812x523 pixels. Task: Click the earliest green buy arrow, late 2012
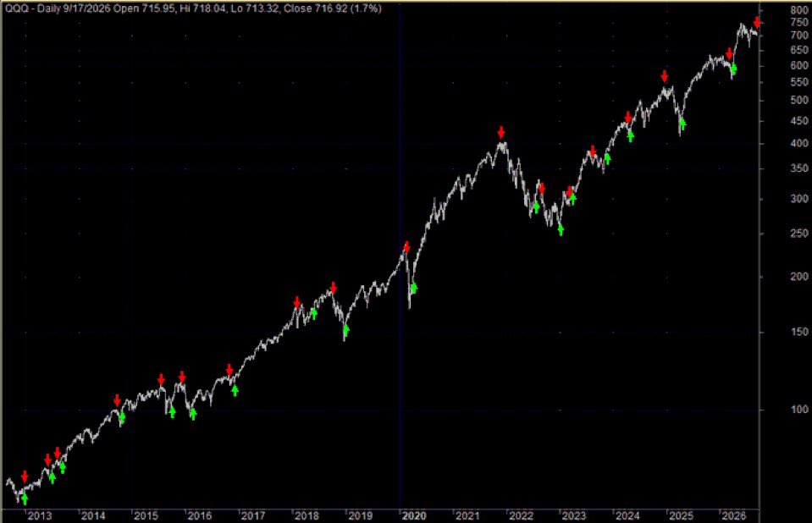(x=25, y=499)
